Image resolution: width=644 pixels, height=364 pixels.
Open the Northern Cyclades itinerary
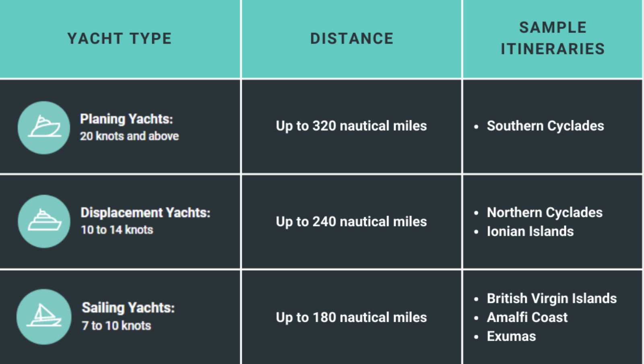[x=545, y=212]
